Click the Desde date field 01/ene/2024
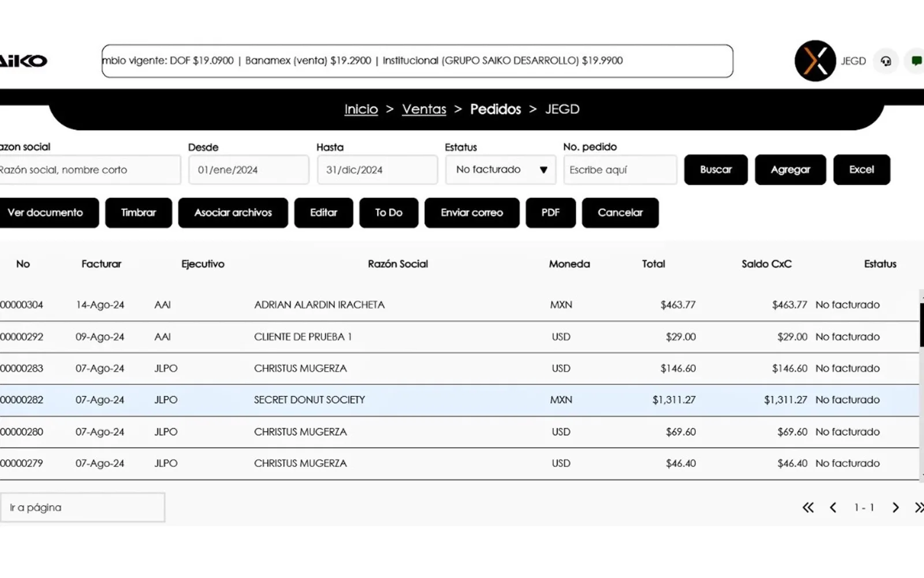The width and height of the screenshot is (924, 578). (x=248, y=169)
